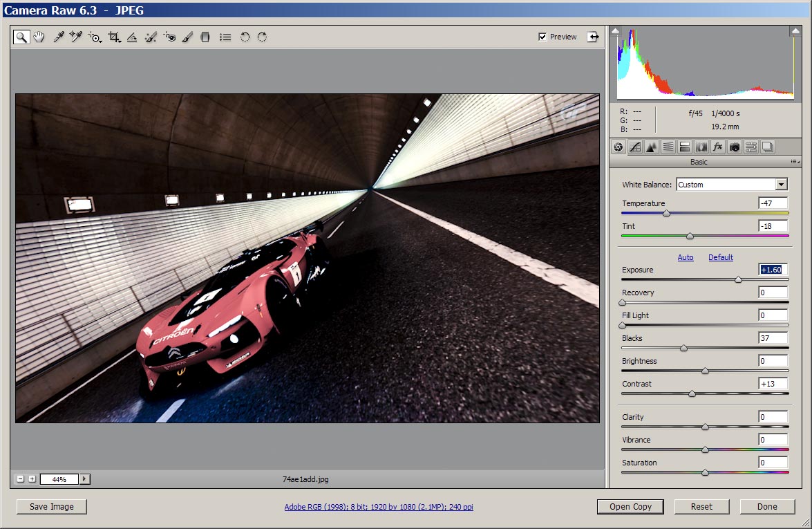Rotate image 90° counter-clockwise
Viewport: 812px width, 529px height.
(x=245, y=37)
